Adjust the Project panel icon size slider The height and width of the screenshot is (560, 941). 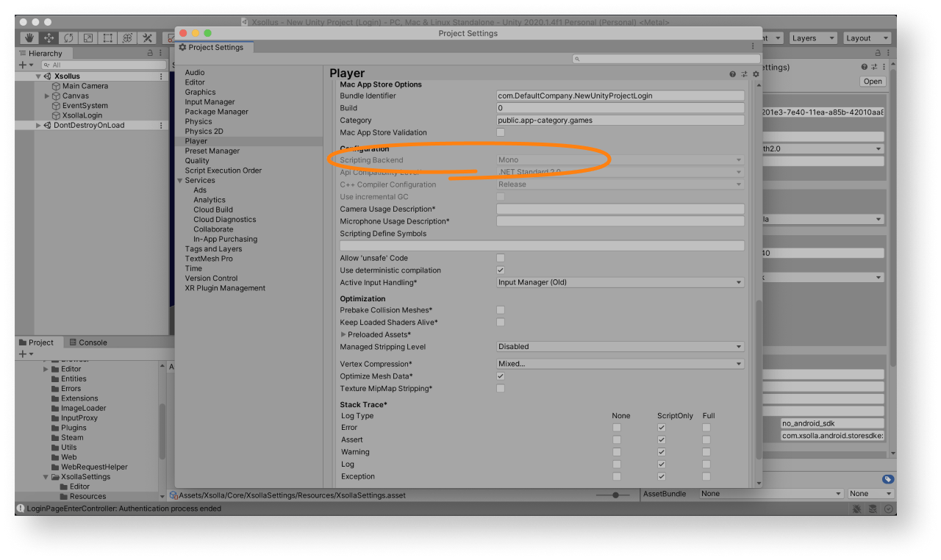coord(615,495)
